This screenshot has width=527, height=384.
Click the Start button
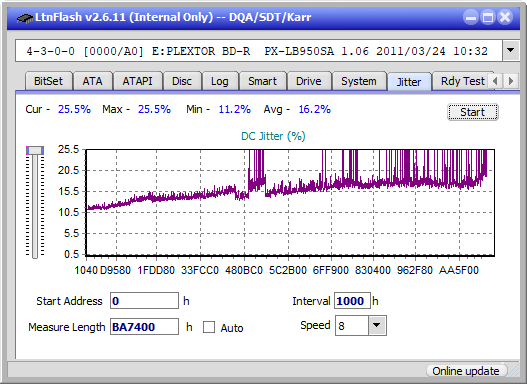click(473, 112)
